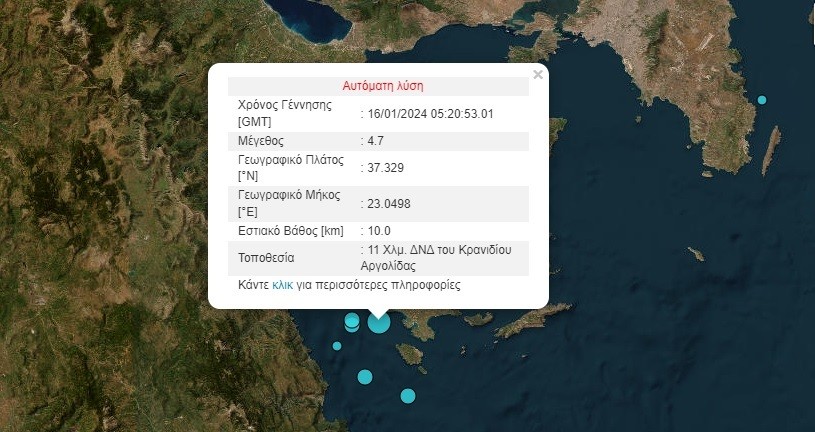Click the 'Μέγεθος' row label

(263, 140)
